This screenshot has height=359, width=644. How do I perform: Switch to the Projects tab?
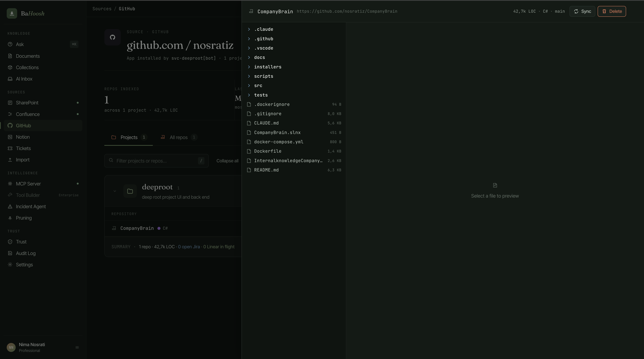coord(129,137)
